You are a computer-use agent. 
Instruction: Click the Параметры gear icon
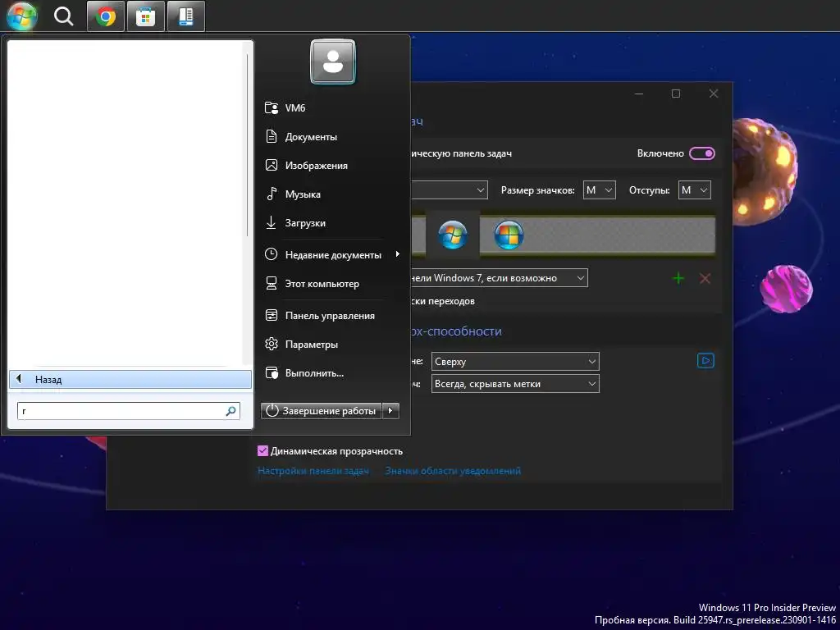272,344
